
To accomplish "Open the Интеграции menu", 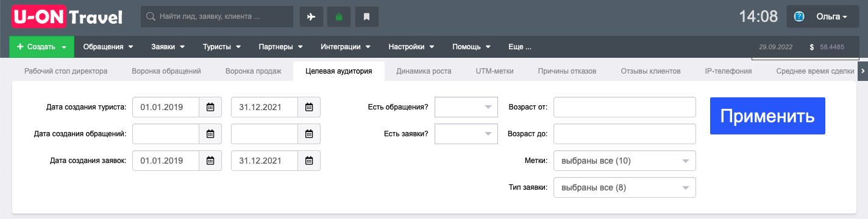I will [345, 46].
